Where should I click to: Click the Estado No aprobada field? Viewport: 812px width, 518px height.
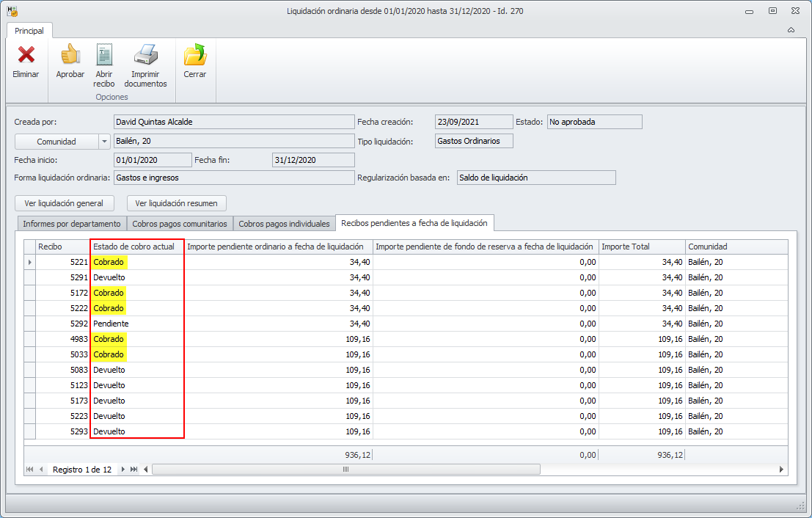pos(594,122)
